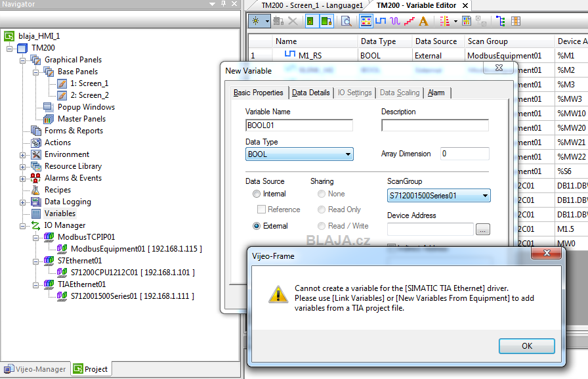Click the Variable Name field BOOL01
The height and width of the screenshot is (379, 588).
coord(299,125)
